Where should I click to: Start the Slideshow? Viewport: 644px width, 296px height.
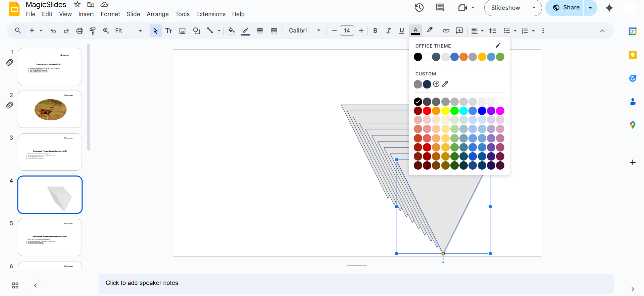[x=505, y=8]
